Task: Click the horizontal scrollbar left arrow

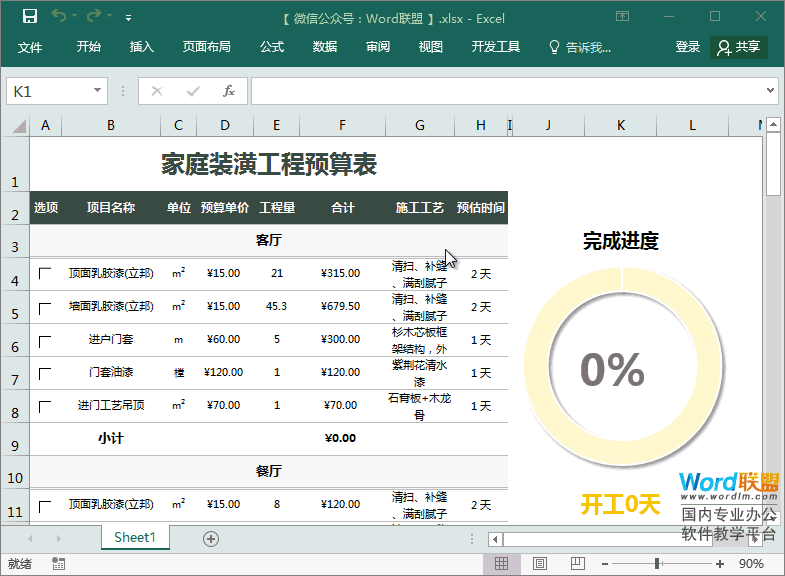Action: pos(496,539)
